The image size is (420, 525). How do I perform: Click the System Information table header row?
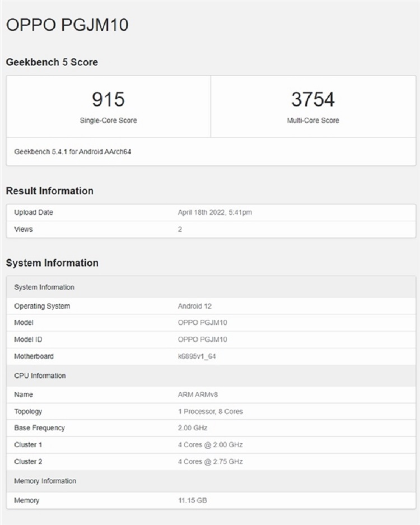[211, 287]
